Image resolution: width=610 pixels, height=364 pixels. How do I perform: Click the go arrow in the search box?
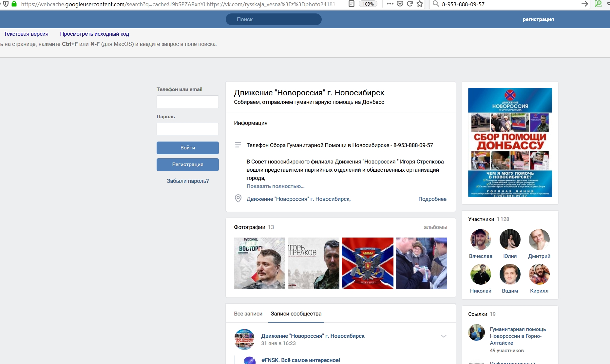(584, 4)
